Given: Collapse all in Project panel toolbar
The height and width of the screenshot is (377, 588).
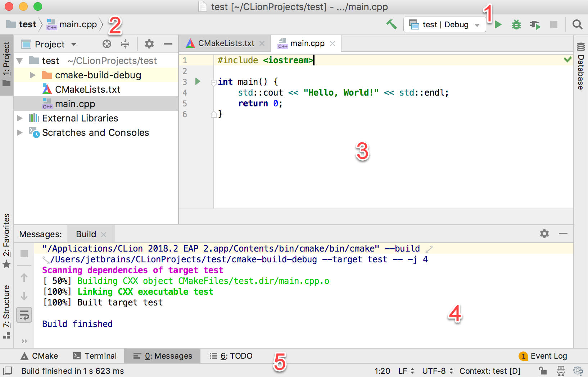Looking at the screenshot, I should [x=125, y=44].
